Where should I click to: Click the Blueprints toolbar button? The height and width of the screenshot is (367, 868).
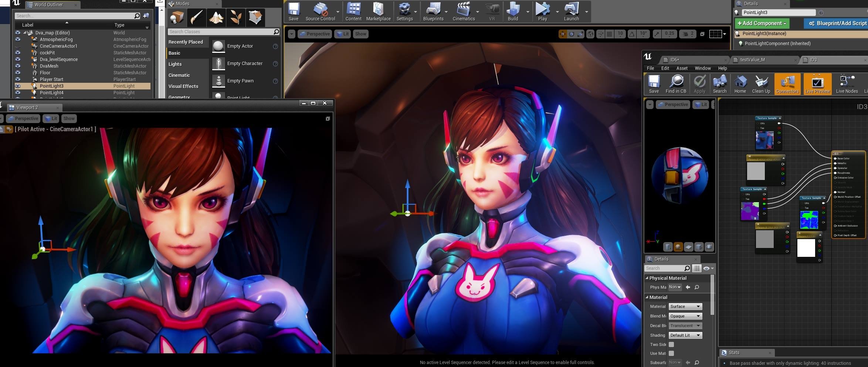tap(433, 11)
